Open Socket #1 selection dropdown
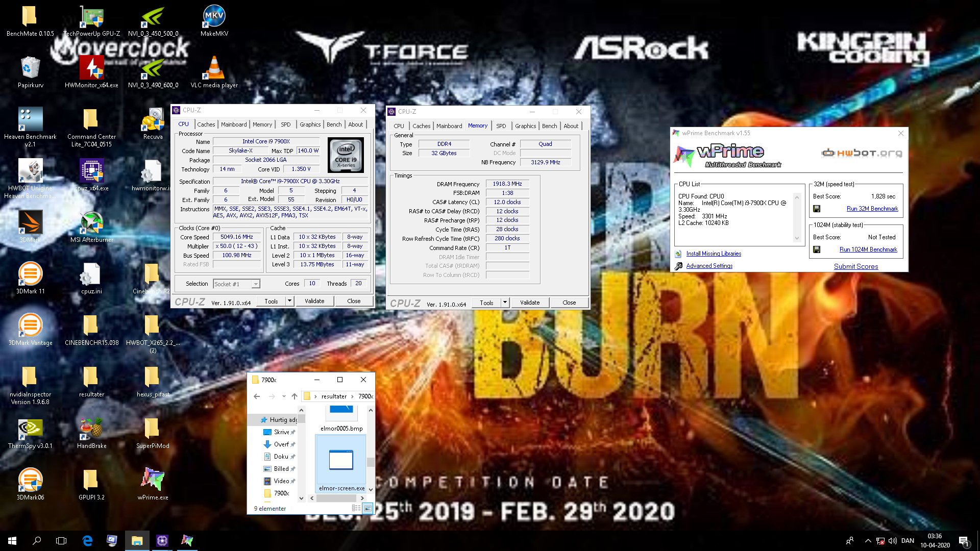980x551 pixels. tap(237, 284)
